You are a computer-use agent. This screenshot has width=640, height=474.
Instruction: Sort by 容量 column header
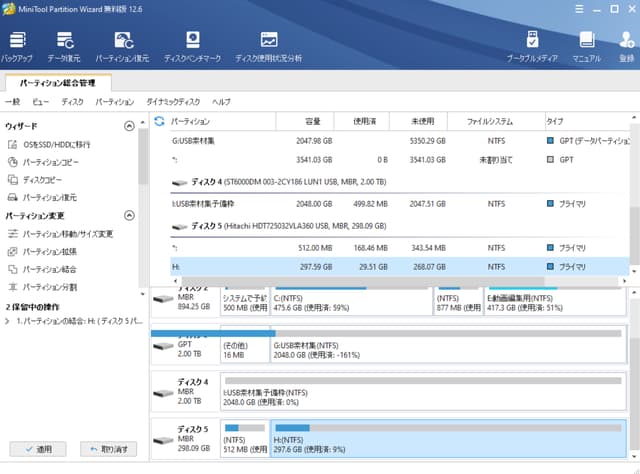pos(305,121)
